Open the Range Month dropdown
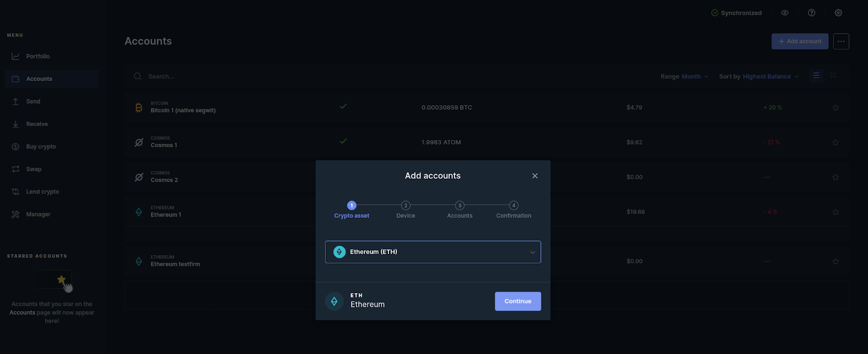Screen dimensions: 868x354 pos(684,77)
